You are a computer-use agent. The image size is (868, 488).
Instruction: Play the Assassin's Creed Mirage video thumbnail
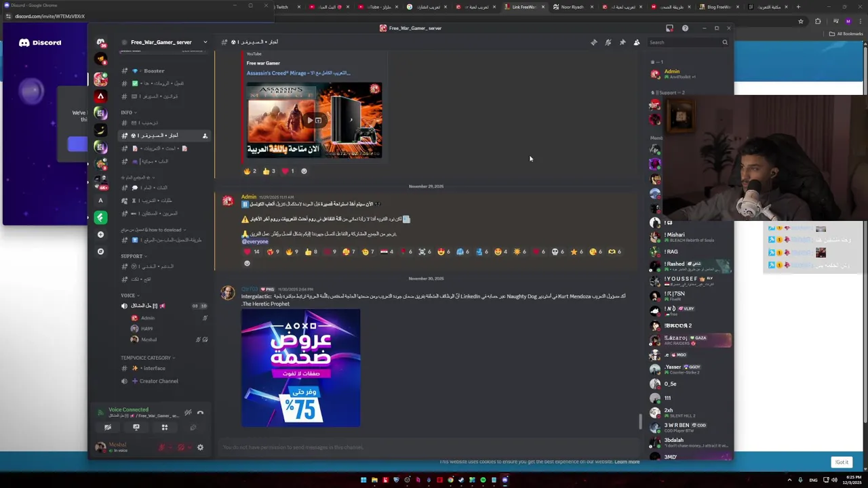(x=314, y=120)
